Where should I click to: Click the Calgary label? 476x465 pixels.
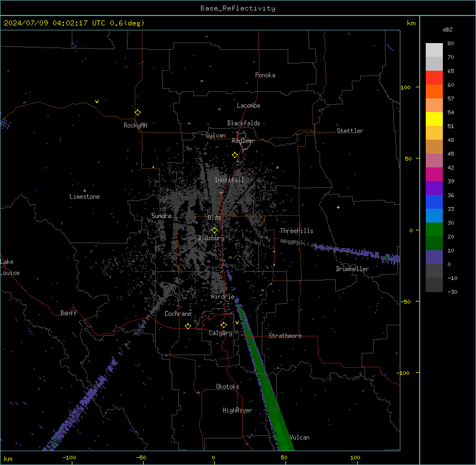pyautogui.click(x=220, y=333)
